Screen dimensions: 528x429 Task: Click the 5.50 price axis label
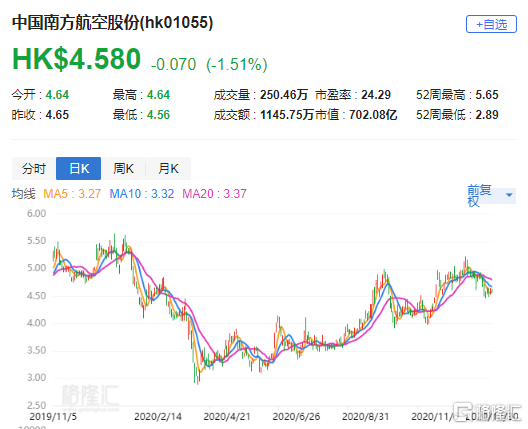coord(37,241)
